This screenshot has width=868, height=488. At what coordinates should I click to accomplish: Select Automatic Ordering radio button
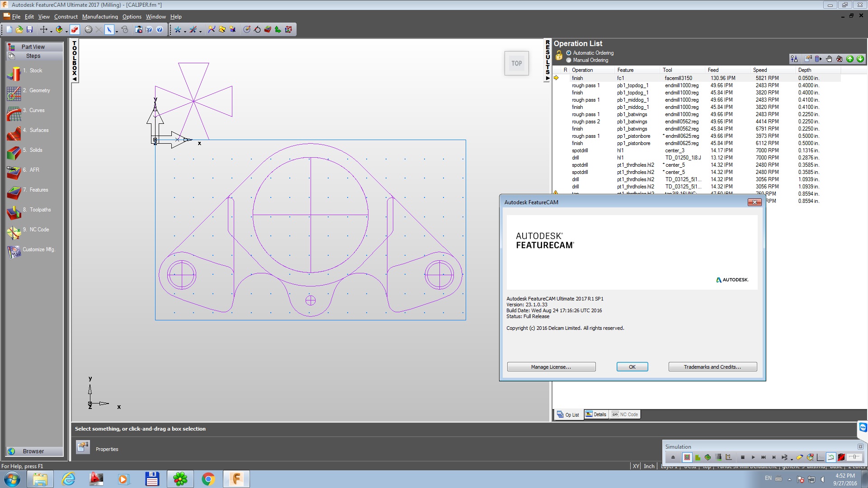point(569,53)
